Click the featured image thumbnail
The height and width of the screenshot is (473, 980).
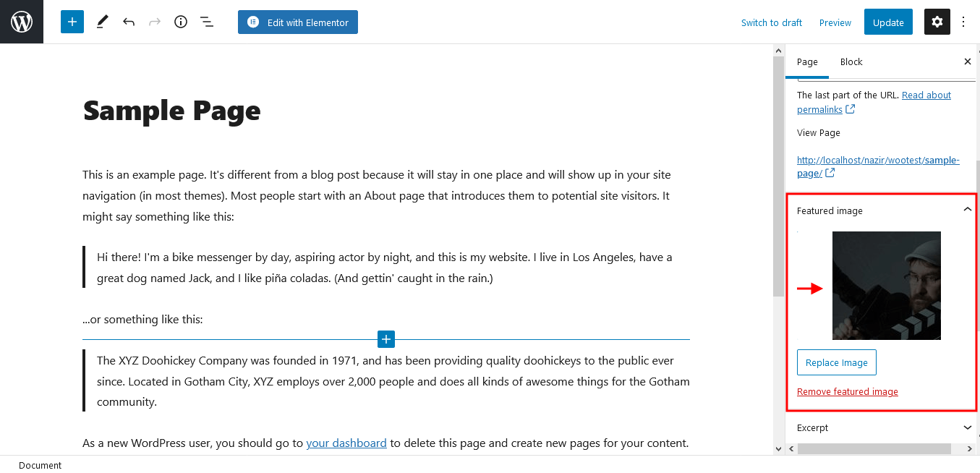point(887,286)
